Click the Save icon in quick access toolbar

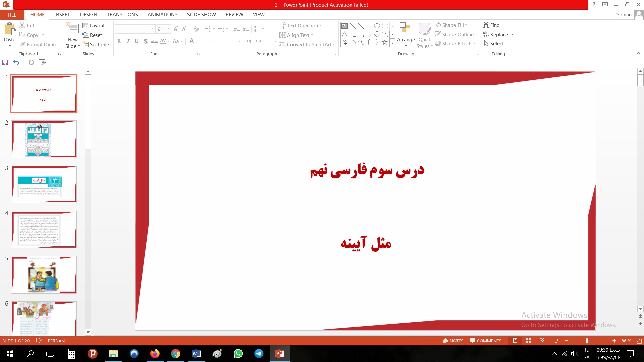pyautogui.click(x=5, y=62)
